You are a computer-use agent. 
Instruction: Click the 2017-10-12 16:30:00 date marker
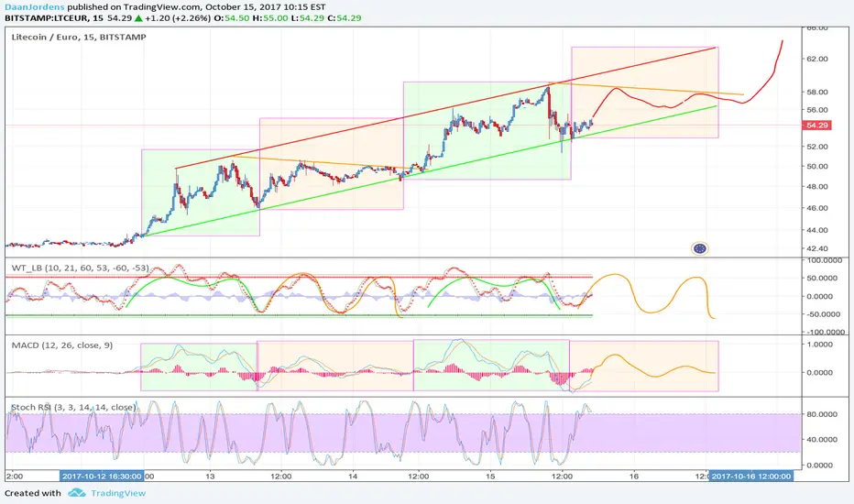point(102,477)
